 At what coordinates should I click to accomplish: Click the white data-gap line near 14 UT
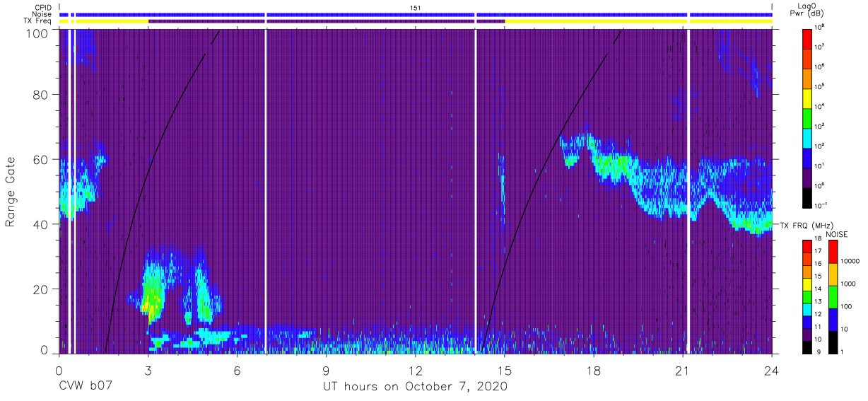click(476, 192)
